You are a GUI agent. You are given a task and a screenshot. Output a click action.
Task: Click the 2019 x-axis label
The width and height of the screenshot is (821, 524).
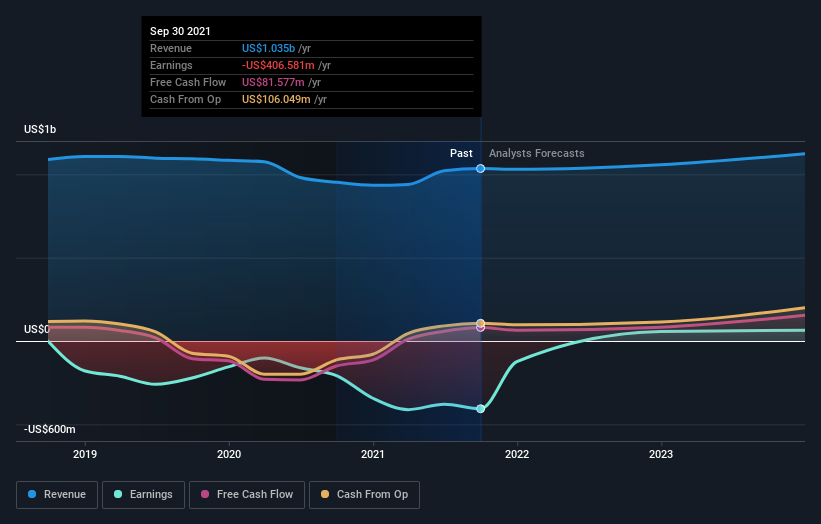pyautogui.click(x=85, y=454)
